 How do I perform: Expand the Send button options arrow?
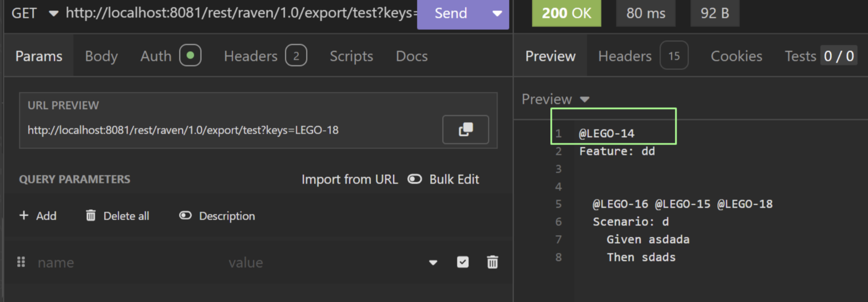(x=497, y=14)
